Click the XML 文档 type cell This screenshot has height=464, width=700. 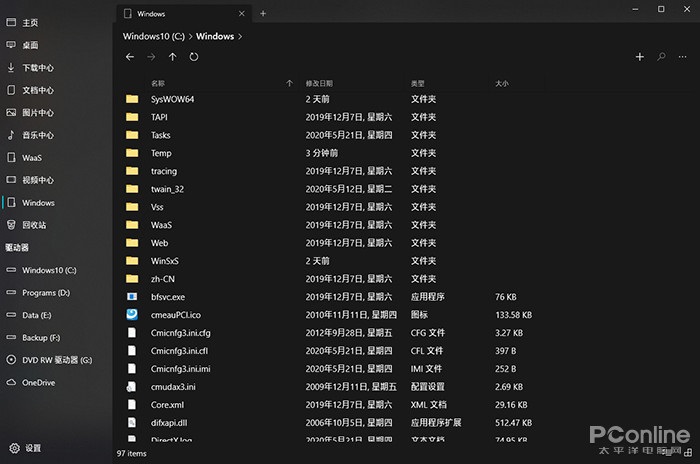point(429,405)
